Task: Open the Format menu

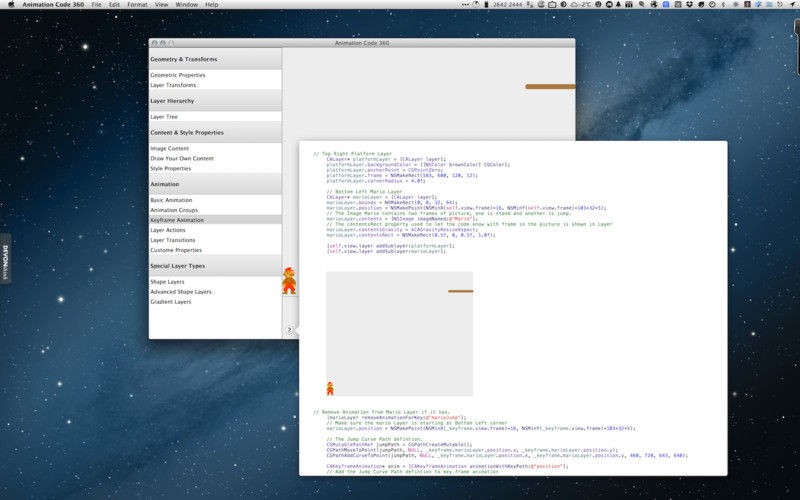Action: [137, 5]
